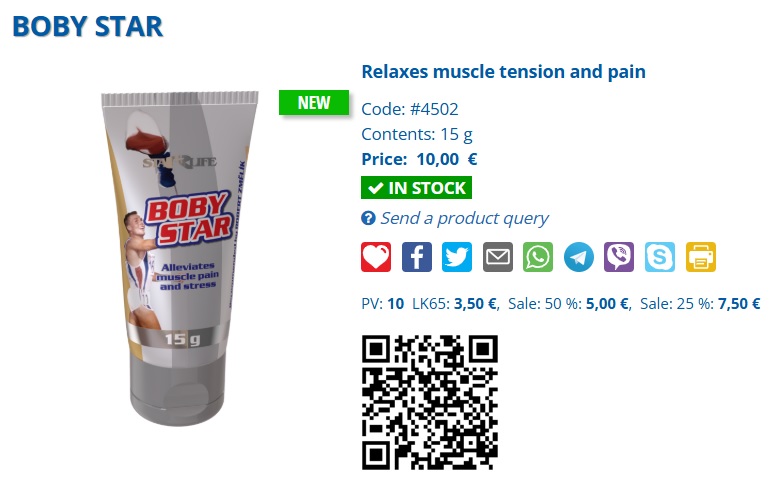Send product by email envelope icon

click(x=497, y=257)
